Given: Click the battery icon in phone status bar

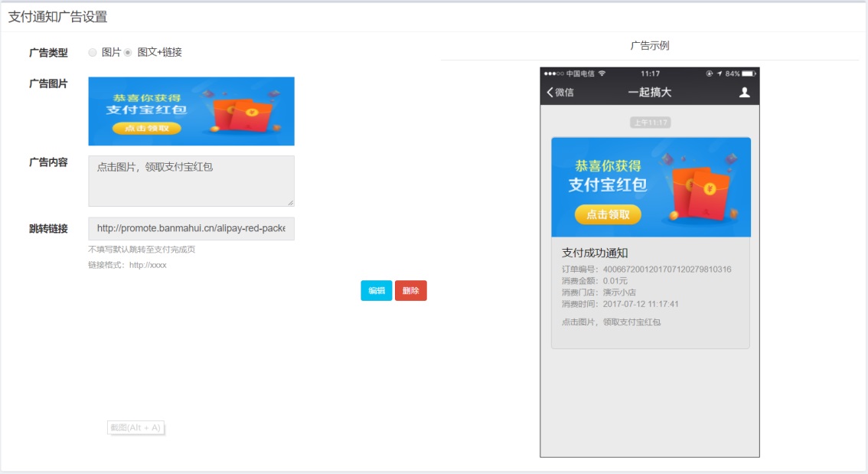Looking at the screenshot, I should 749,73.
